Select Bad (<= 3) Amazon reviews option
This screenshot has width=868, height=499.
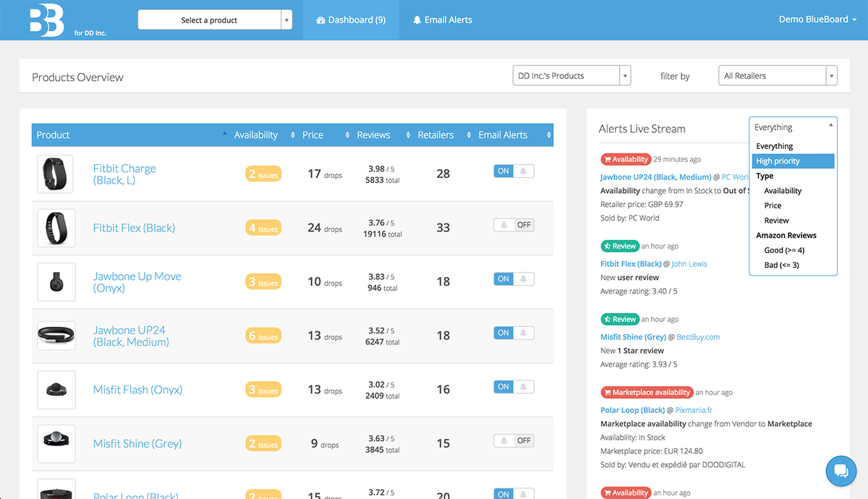[793, 265]
